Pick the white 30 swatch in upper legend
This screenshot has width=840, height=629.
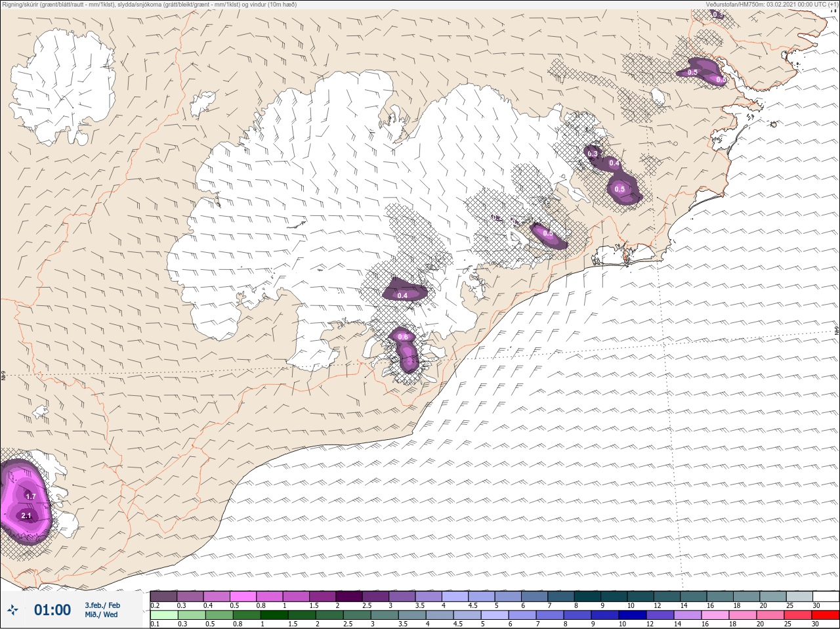click(x=826, y=596)
